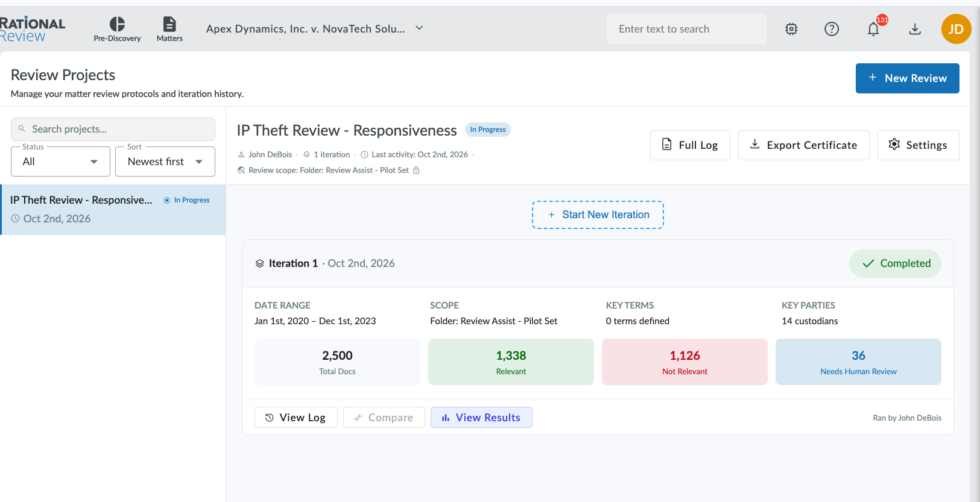The image size is (980, 502).
Task: Click 'Review scope: Folder: Review Assist - Pilot Set'
Action: coord(329,171)
